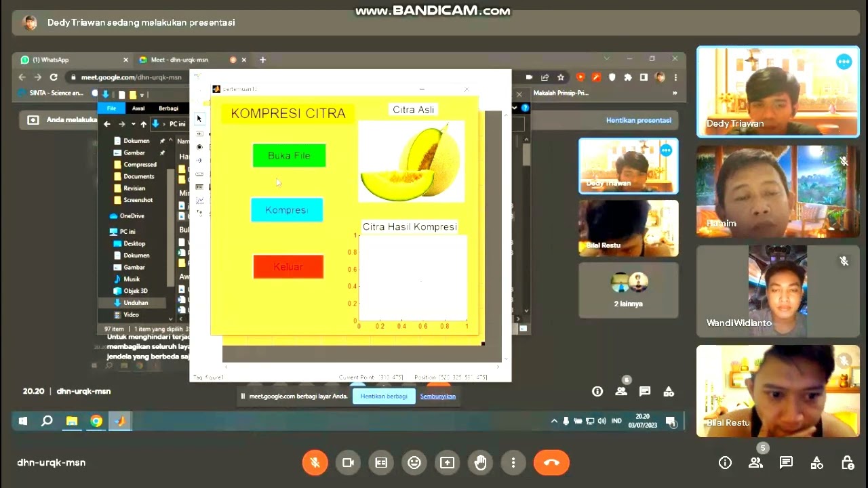Open options on Dedy Triawan large tile
Viewport: 868px width, 488px height.
click(x=844, y=62)
